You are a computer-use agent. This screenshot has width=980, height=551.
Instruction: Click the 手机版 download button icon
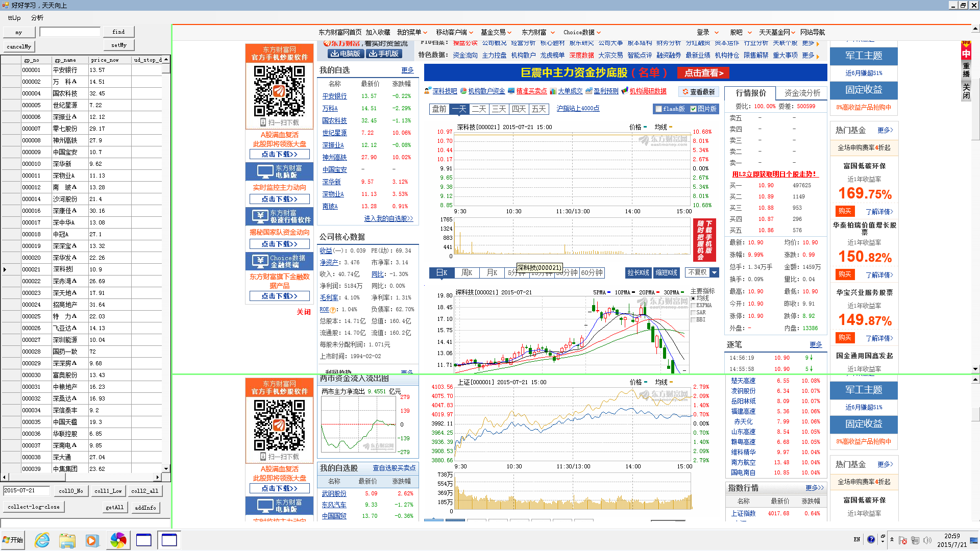coord(384,54)
